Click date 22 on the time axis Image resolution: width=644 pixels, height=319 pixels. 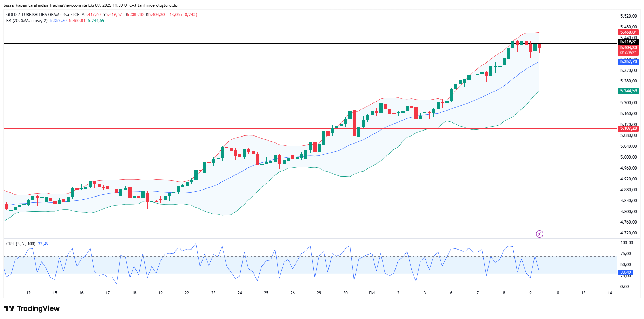pyautogui.click(x=187, y=293)
